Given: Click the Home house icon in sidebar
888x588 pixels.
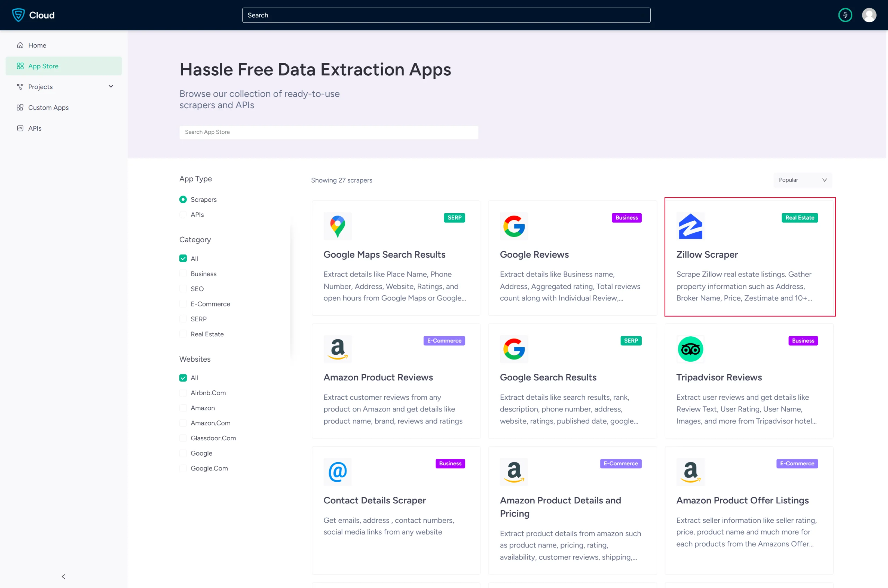Looking at the screenshot, I should (20, 45).
